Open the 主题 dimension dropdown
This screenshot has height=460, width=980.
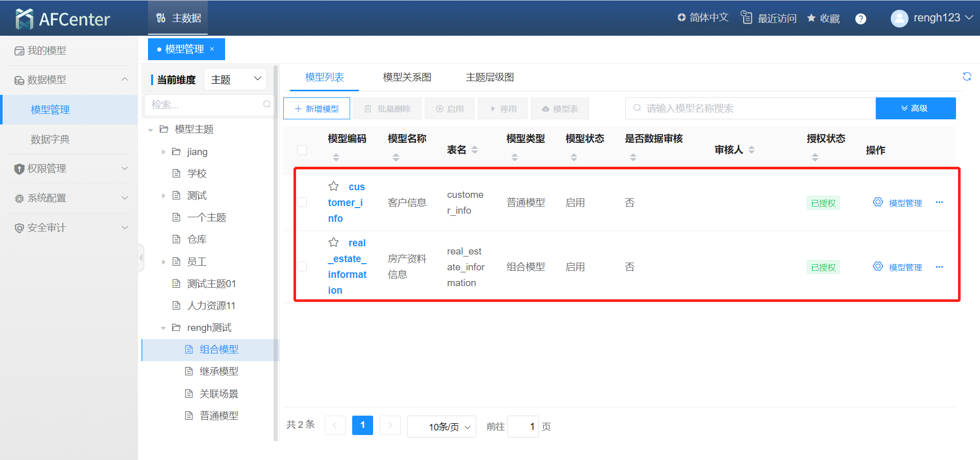click(235, 79)
